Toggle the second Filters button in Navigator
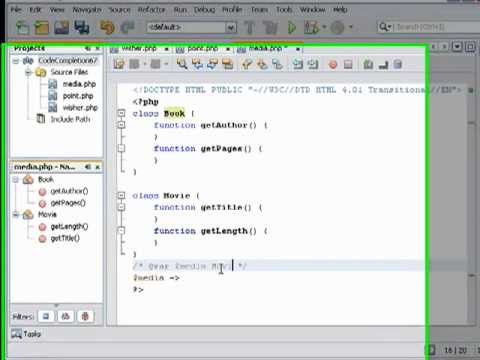 [65, 316]
